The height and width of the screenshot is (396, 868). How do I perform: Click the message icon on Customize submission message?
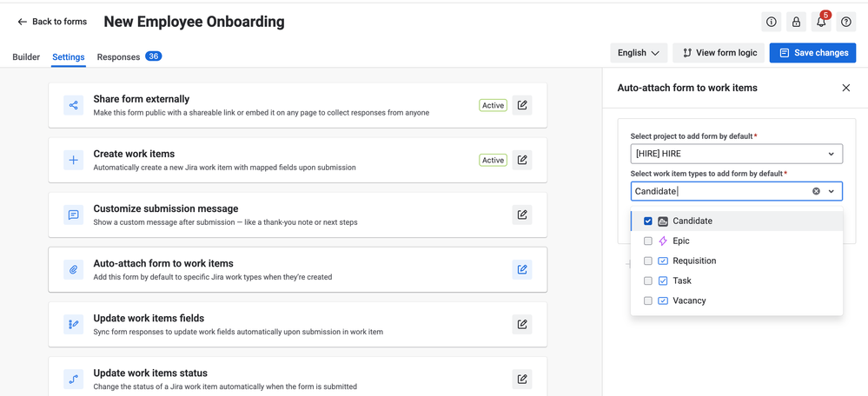[74, 214]
